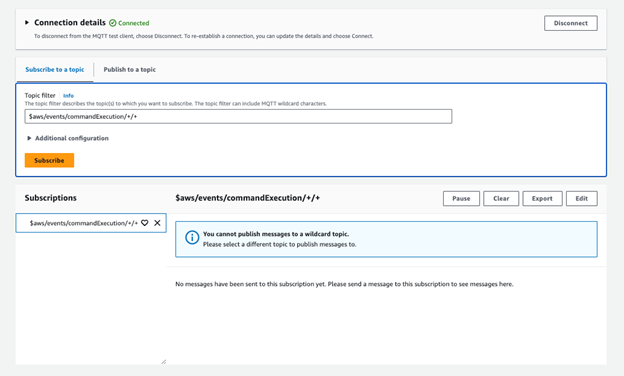Export the subscription messages
This screenshot has height=376, width=624.
pyautogui.click(x=542, y=199)
